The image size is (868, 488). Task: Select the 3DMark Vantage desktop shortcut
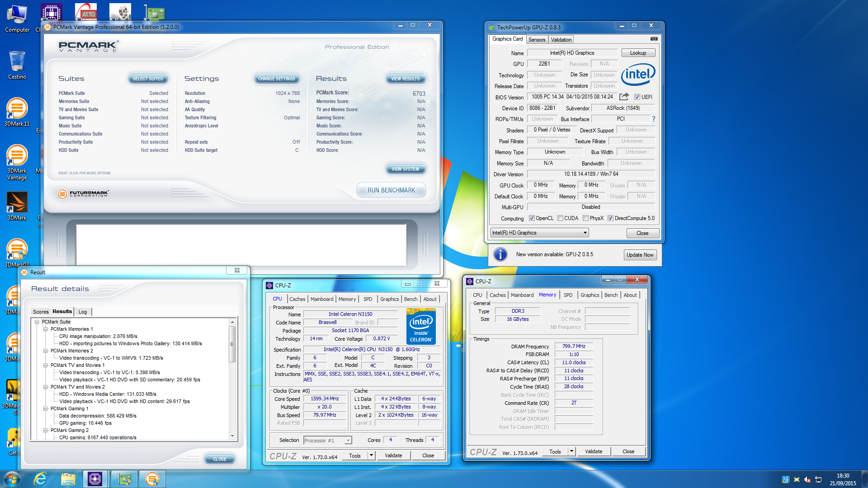pos(17,162)
